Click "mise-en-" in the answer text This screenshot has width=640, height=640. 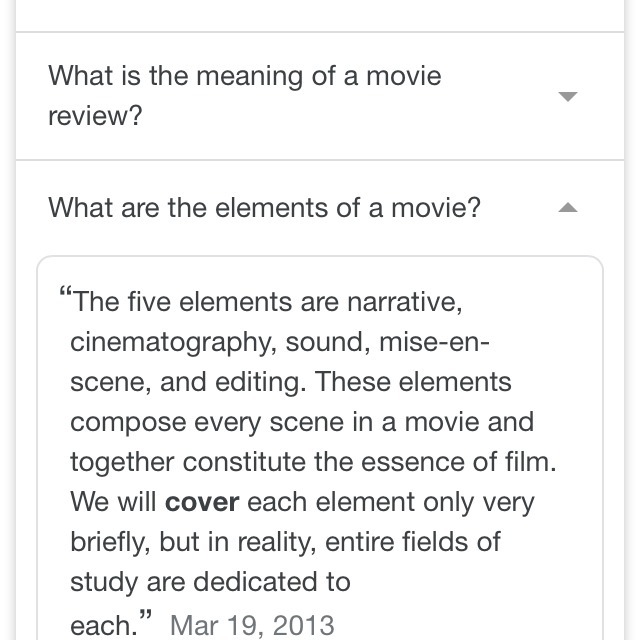435,342
